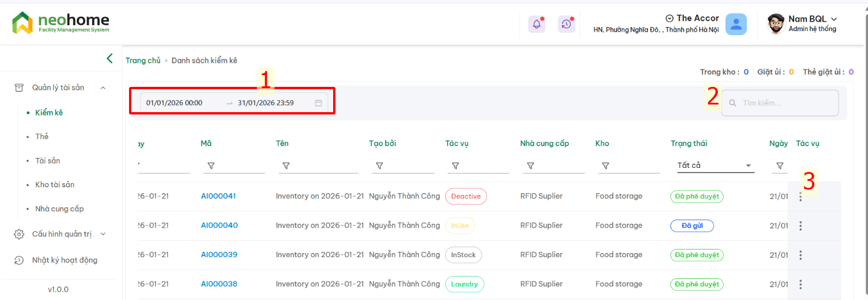Open the AI000040 inventory link

tap(219, 225)
